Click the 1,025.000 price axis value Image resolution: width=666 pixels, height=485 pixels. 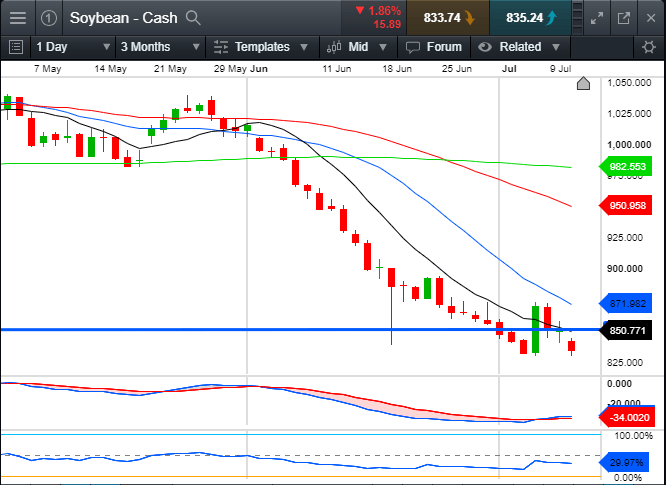629,114
